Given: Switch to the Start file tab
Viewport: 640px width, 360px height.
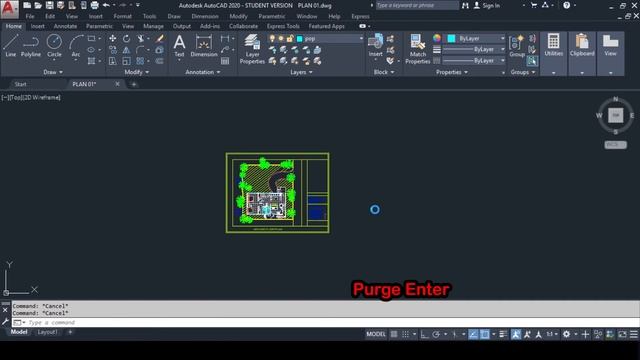Looking at the screenshot, I should click(20, 84).
